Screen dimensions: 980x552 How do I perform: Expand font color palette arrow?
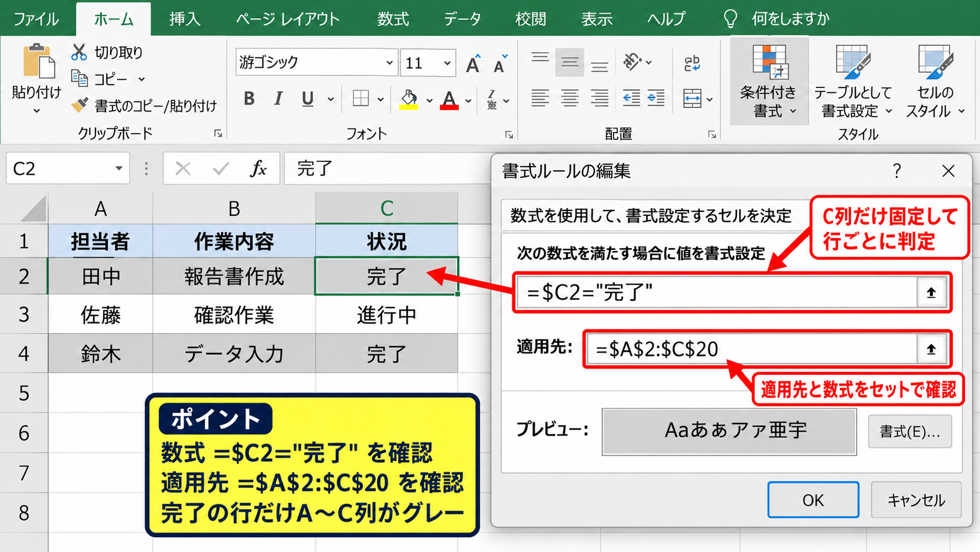[x=468, y=100]
